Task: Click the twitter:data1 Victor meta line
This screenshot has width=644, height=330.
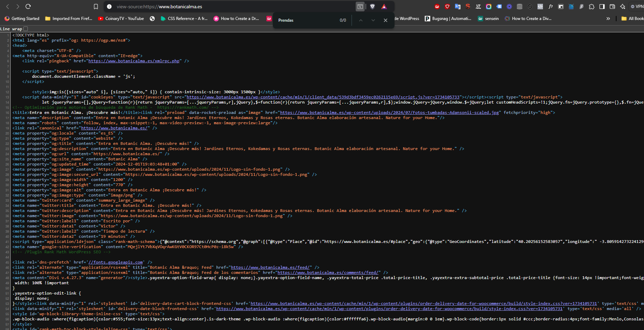Action: 69,226
